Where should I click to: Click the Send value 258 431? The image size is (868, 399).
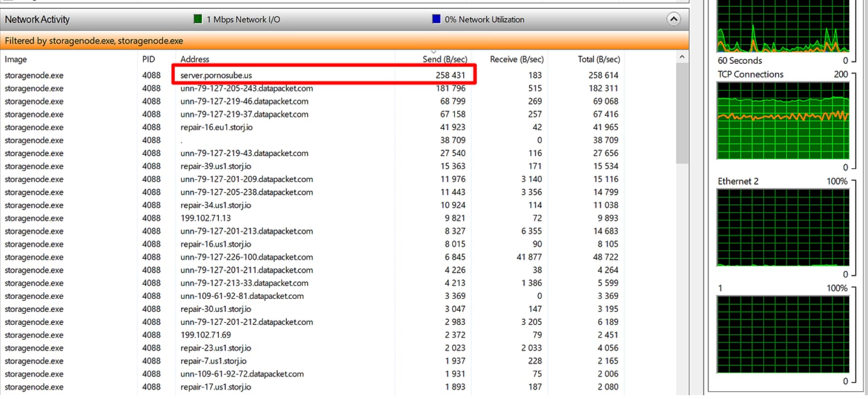tap(451, 75)
